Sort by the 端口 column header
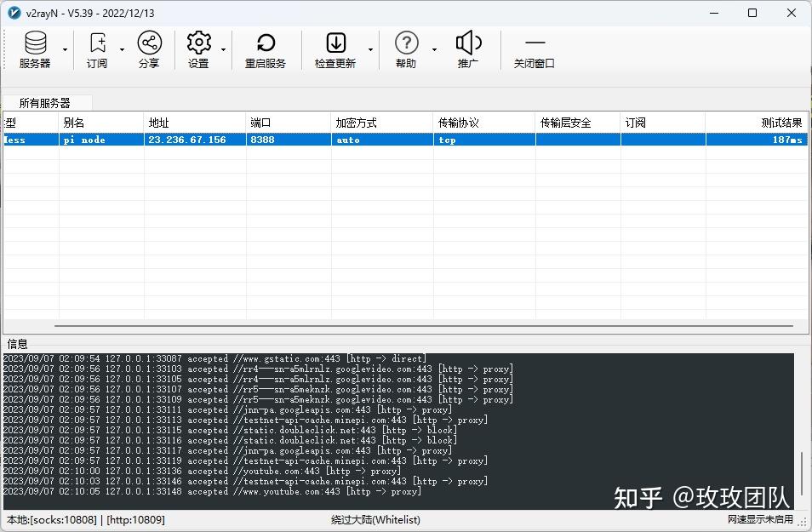This screenshot has width=812, height=532. click(x=289, y=123)
